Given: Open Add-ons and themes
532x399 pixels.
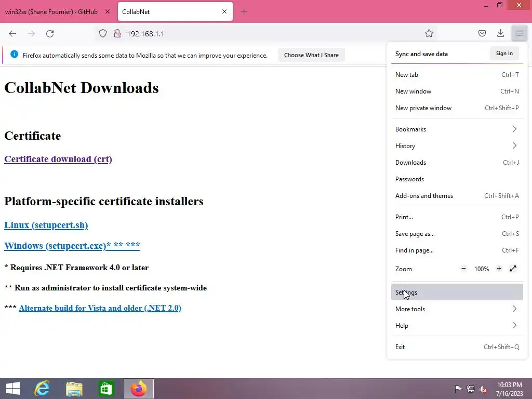Looking at the screenshot, I should click(457, 195).
